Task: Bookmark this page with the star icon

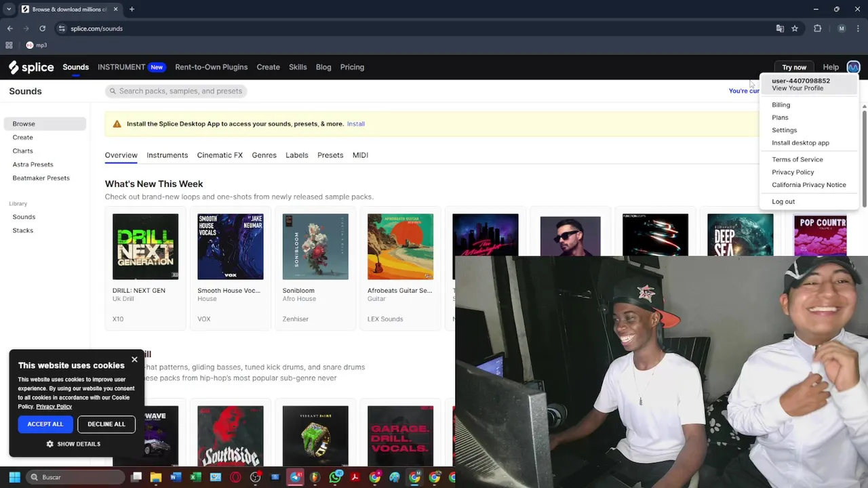Action: point(795,28)
